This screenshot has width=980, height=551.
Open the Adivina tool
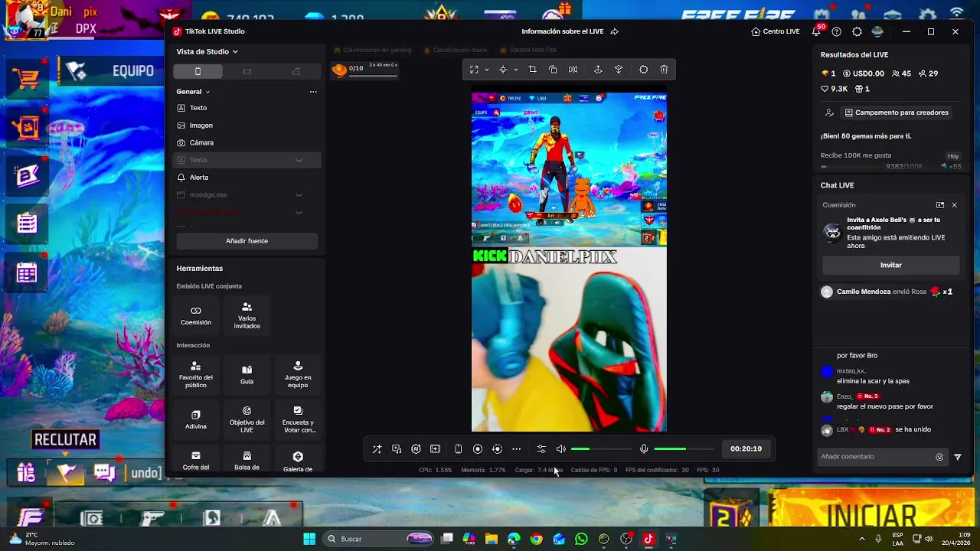(196, 419)
